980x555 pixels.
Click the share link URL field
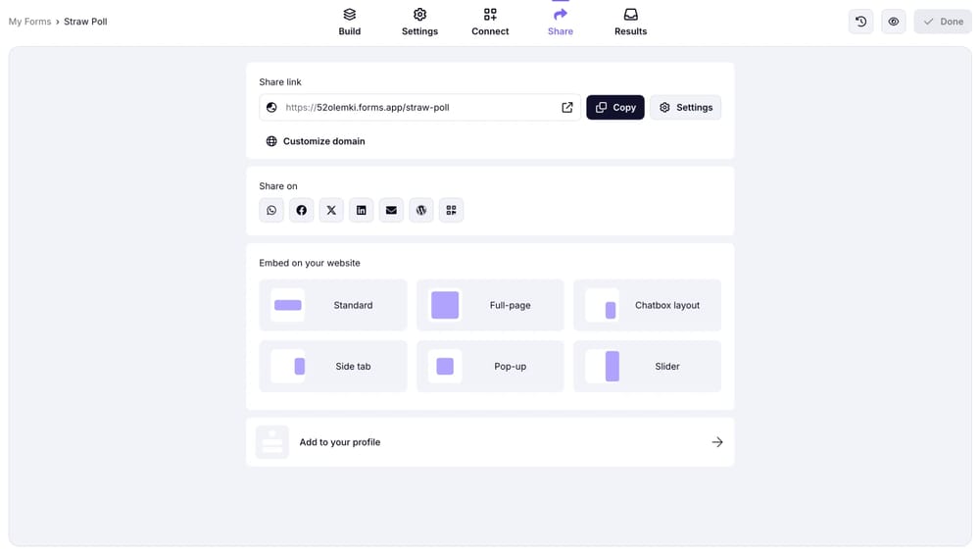click(x=412, y=108)
